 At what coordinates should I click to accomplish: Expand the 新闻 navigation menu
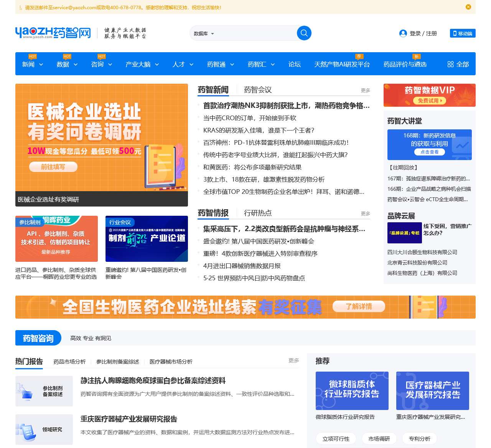pos(33,64)
